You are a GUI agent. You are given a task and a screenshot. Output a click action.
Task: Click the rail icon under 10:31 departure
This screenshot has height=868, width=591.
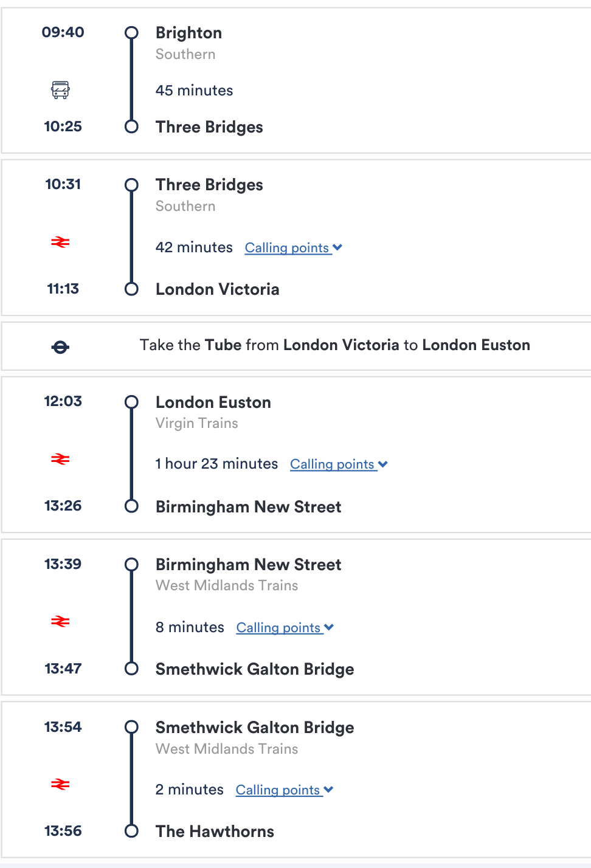tap(60, 243)
